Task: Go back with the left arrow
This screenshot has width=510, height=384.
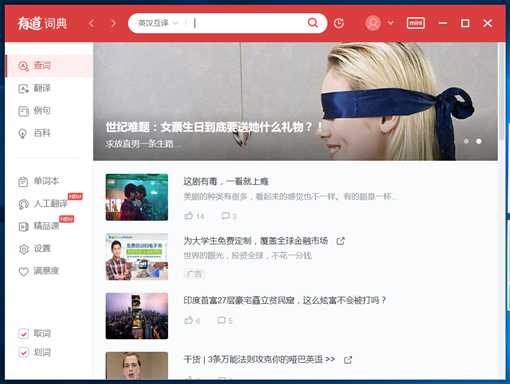Action: (91, 23)
